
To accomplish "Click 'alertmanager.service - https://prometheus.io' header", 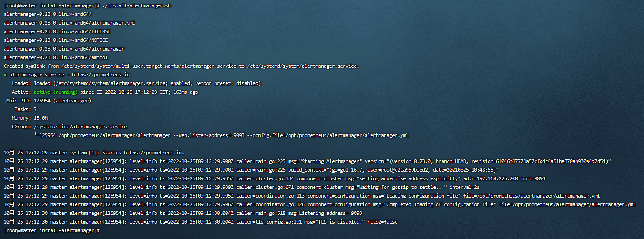I will (x=70, y=75).
